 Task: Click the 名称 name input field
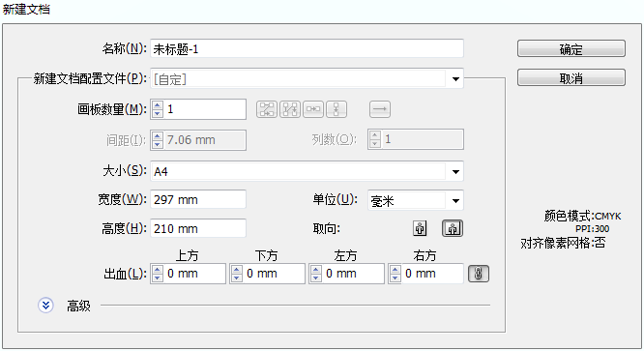(307, 49)
